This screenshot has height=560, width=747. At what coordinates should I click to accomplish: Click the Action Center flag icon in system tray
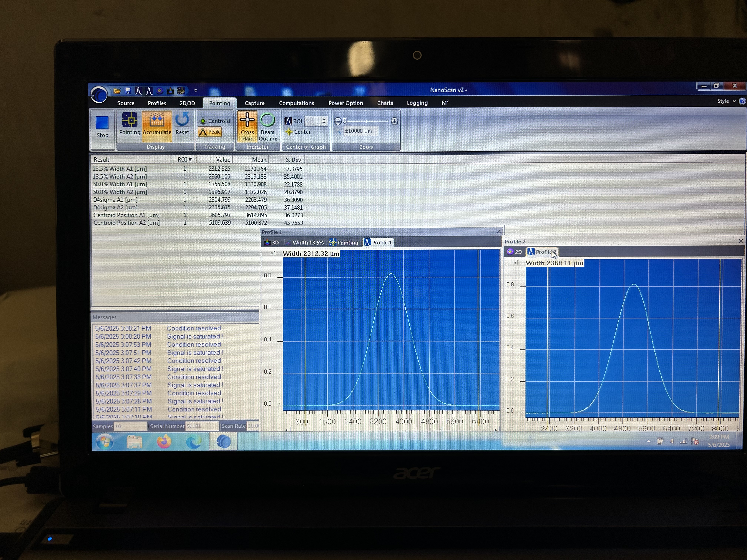[695, 441]
